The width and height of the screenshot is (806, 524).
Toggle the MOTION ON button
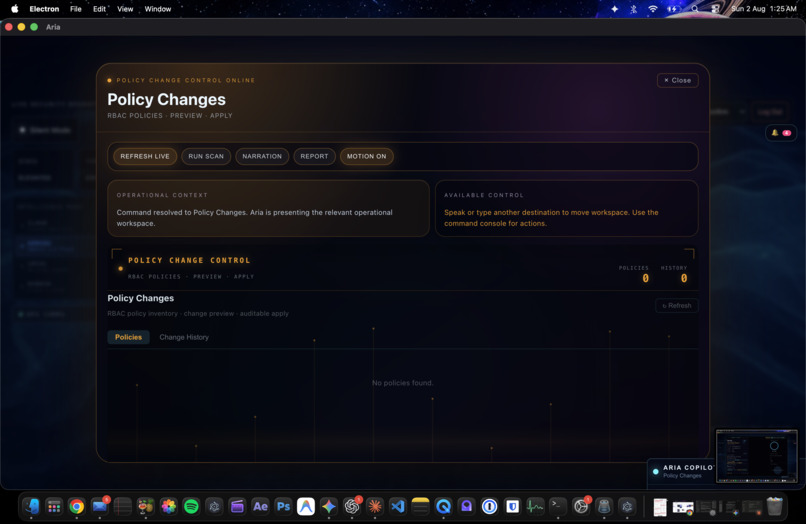pyautogui.click(x=367, y=156)
